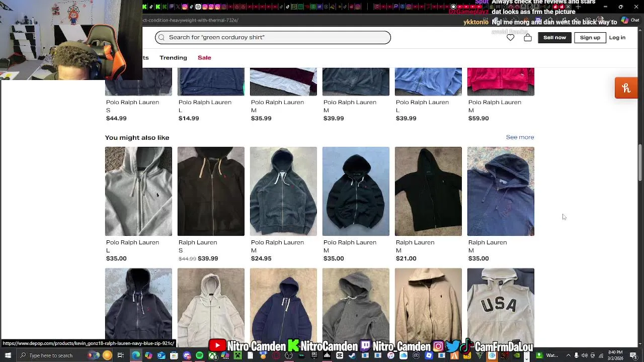Click the $24.95 Polo Ralph Lauren price

(261, 258)
